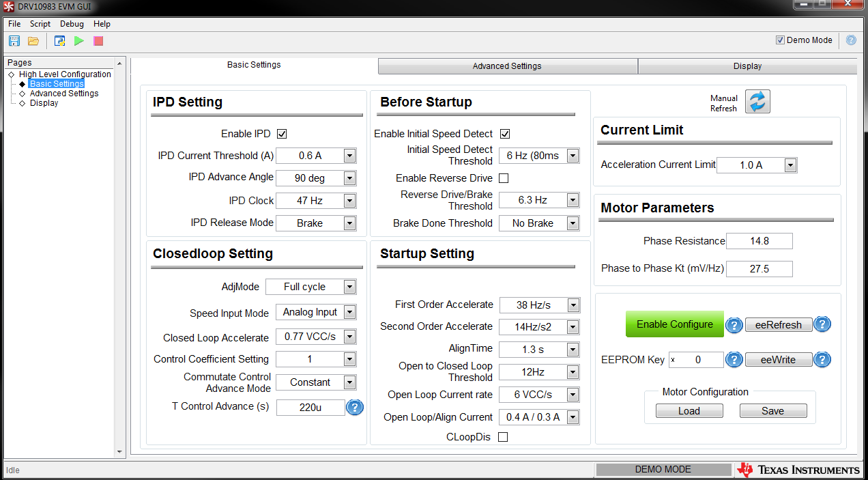Viewport: 868px width, 480px height.
Task: Toggle the Enable IPD checkbox
Action: tap(282, 134)
